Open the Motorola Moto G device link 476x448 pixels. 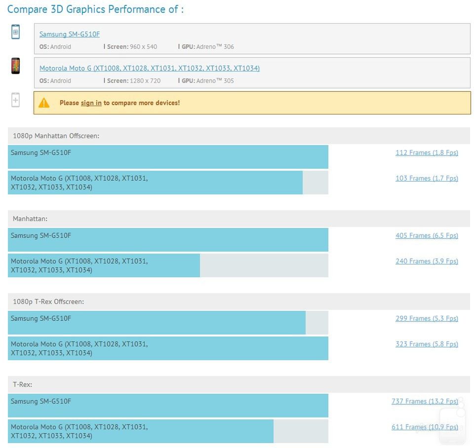click(149, 68)
